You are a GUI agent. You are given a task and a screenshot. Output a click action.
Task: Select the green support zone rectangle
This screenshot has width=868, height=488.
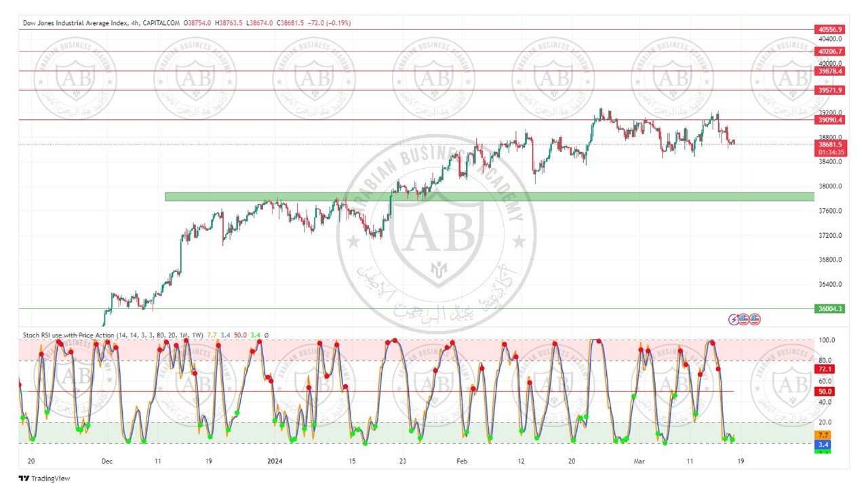(x=489, y=197)
